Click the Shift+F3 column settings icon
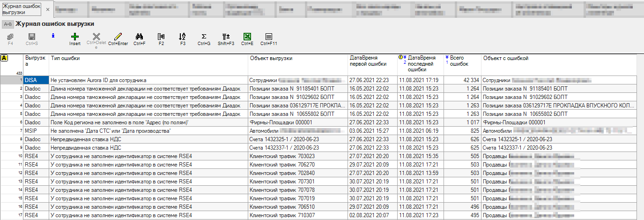The height and width of the screenshot is (220, 644). pyautogui.click(x=226, y=37)
